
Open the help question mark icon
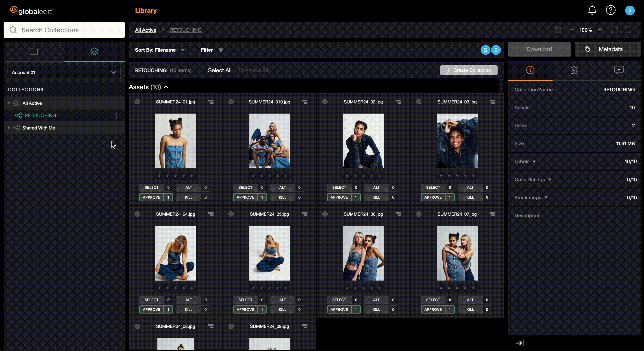point(611,10)
